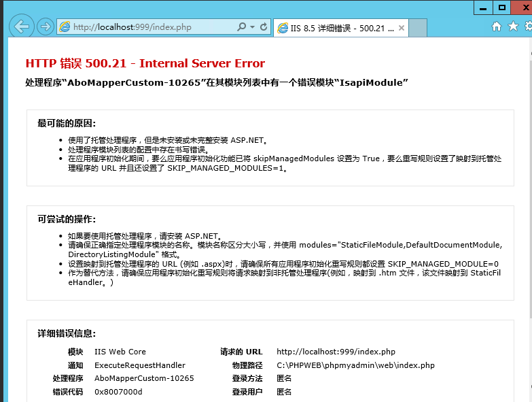The height and width of the screenshot is (402, 532).
Task: Open a new blank tab
Action: tap(418, 28)
